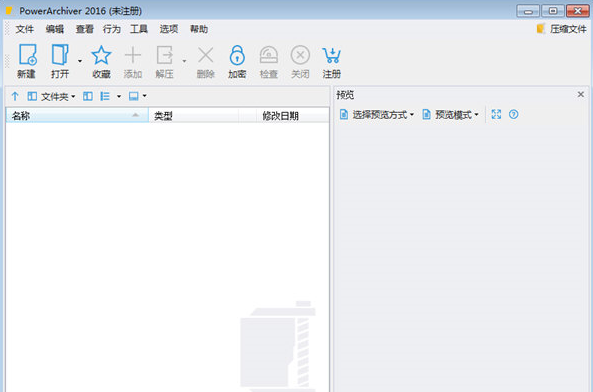
Task: Click the fullscreen preview icon
Action: (x=496, y=114)
